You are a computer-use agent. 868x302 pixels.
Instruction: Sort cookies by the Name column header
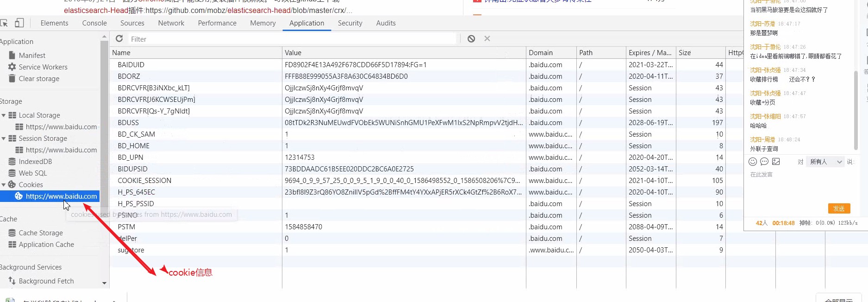pyautogui.click(x=195, y=52)
